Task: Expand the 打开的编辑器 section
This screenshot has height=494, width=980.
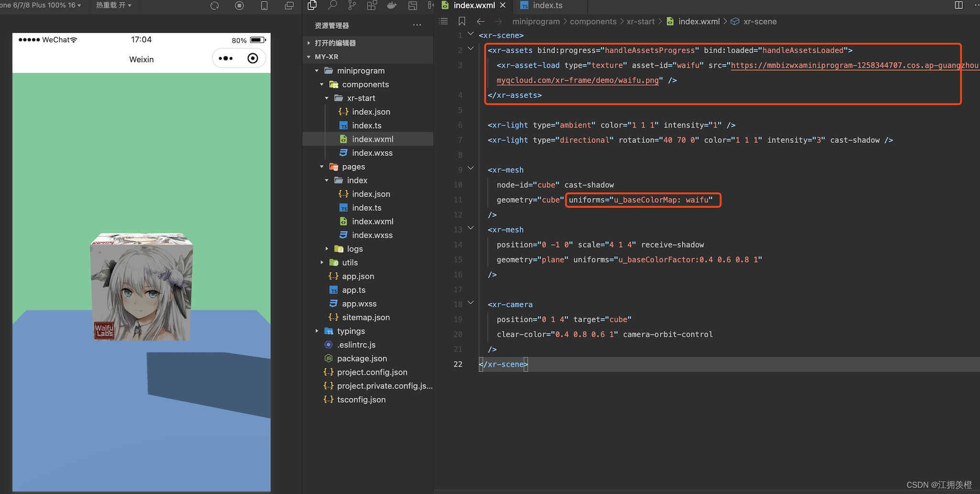Action: click(309, 43)
